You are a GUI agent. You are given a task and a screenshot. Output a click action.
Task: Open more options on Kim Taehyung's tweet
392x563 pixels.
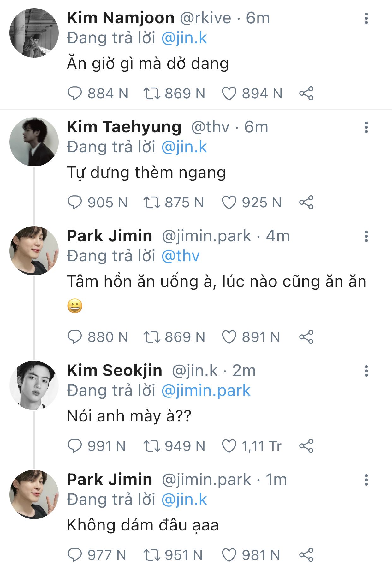[366, 127]
